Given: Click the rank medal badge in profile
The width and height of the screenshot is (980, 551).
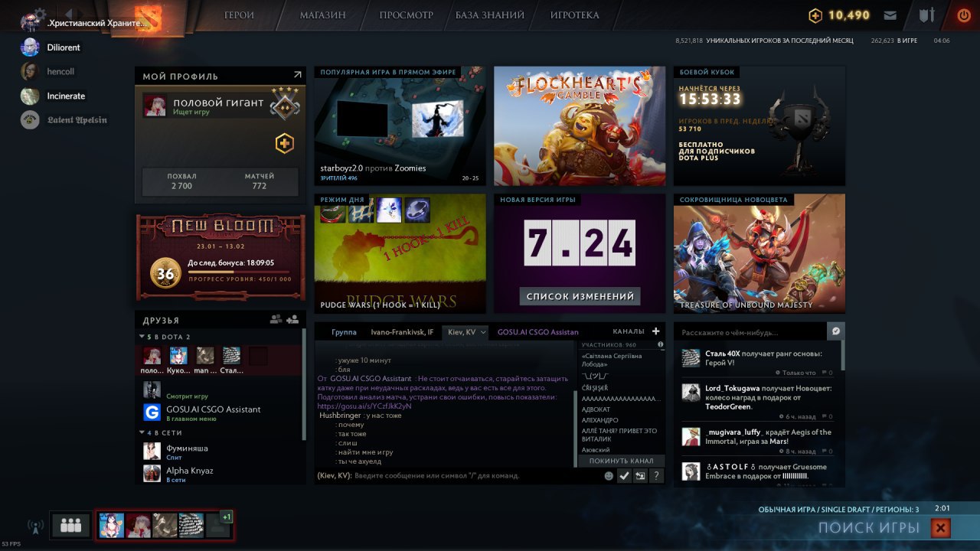Looking at the screenshot, I should 285,103.
